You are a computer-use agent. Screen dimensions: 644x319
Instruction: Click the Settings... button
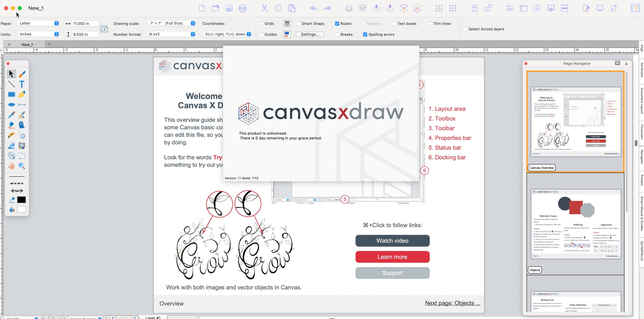click(x=310, y=34)
